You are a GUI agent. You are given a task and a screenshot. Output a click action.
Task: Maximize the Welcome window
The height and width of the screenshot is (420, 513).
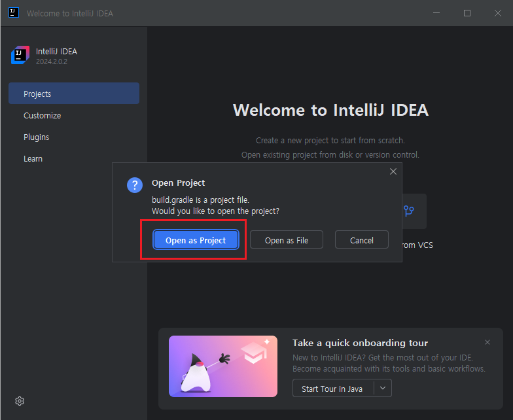(x=467, y=13)
